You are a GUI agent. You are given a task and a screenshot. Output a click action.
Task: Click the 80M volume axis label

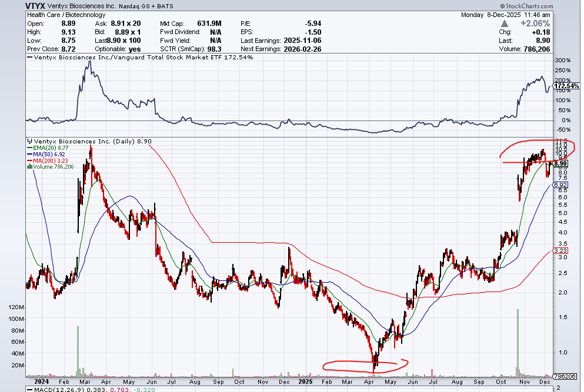18,330
